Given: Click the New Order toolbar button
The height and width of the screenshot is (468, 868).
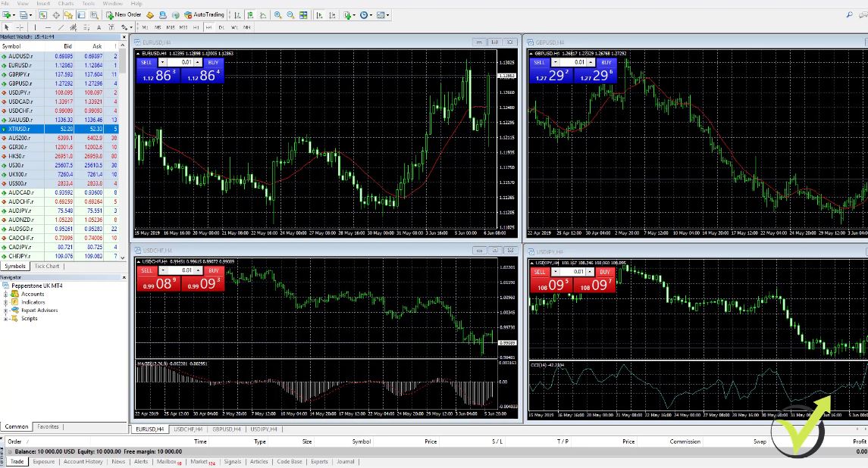Looking at the screenshot, I should [124, 14].
